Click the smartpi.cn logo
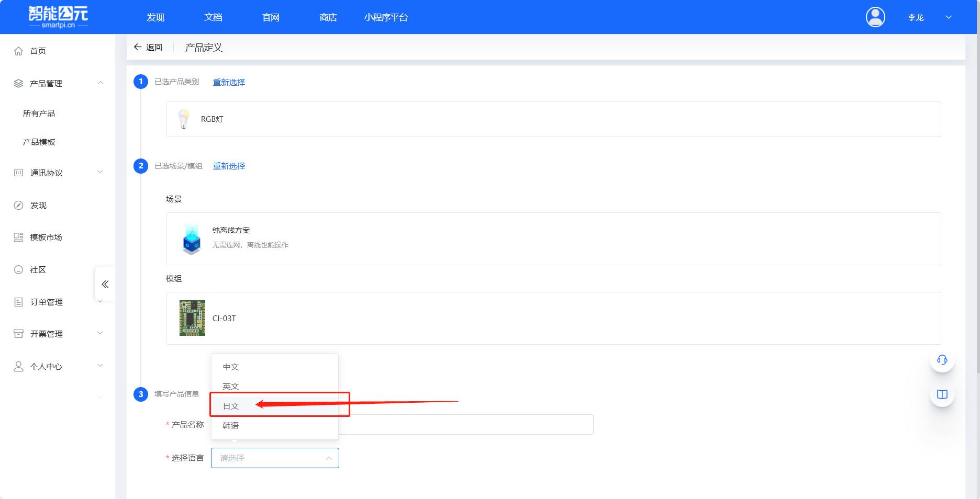Viewport: 980px width, 499px height. (58, 17)
